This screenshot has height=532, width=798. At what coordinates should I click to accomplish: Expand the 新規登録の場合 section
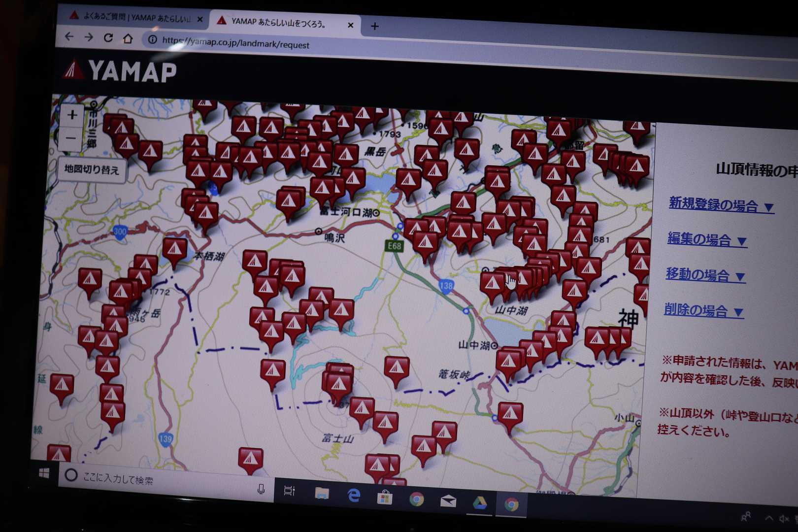tap(720, 205)
